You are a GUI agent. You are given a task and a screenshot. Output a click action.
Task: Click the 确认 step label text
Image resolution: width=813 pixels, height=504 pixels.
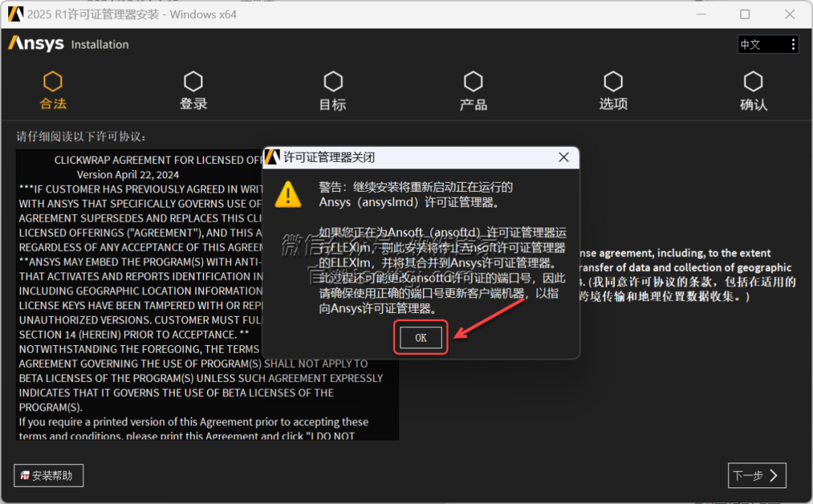click(x=754, y=105)
